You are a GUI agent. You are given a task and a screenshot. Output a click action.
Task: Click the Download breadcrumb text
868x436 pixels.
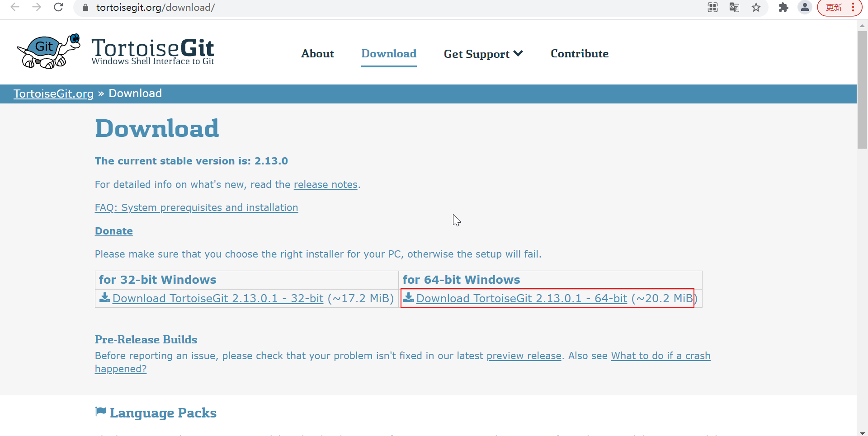[135, 93]
